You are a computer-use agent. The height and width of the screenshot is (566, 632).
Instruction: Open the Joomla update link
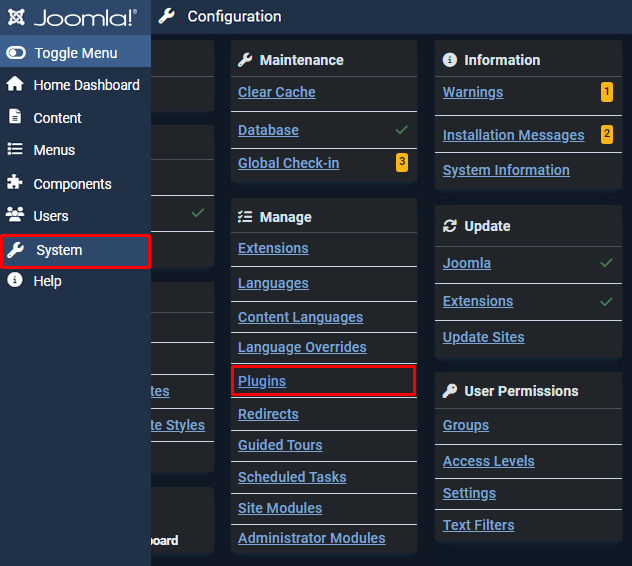coord(467,263)
